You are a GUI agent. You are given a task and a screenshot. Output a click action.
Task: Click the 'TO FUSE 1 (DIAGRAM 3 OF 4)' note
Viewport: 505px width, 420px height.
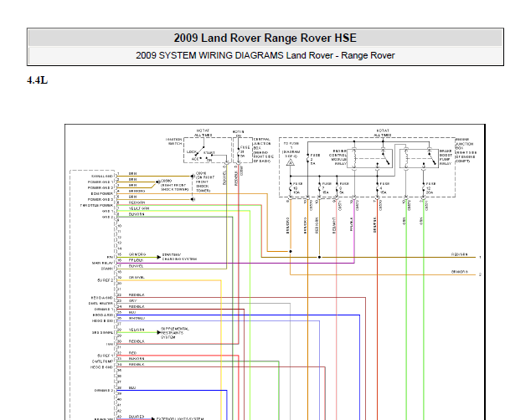291,150
